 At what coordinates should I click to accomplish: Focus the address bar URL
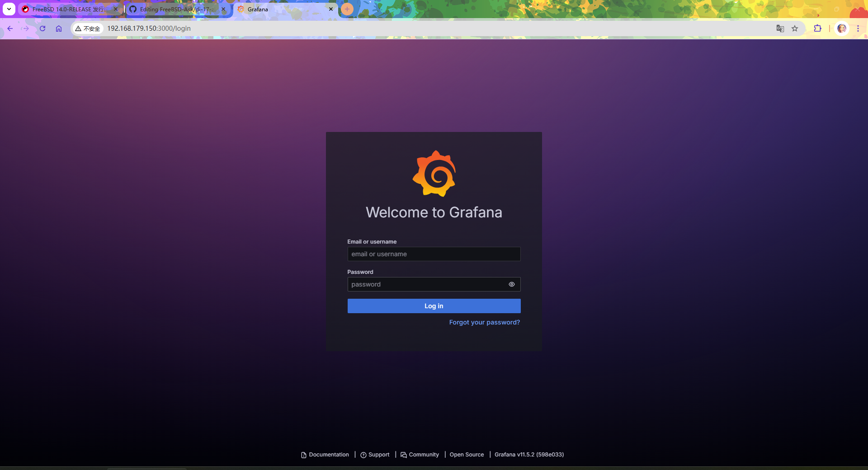tap(149, 28)
